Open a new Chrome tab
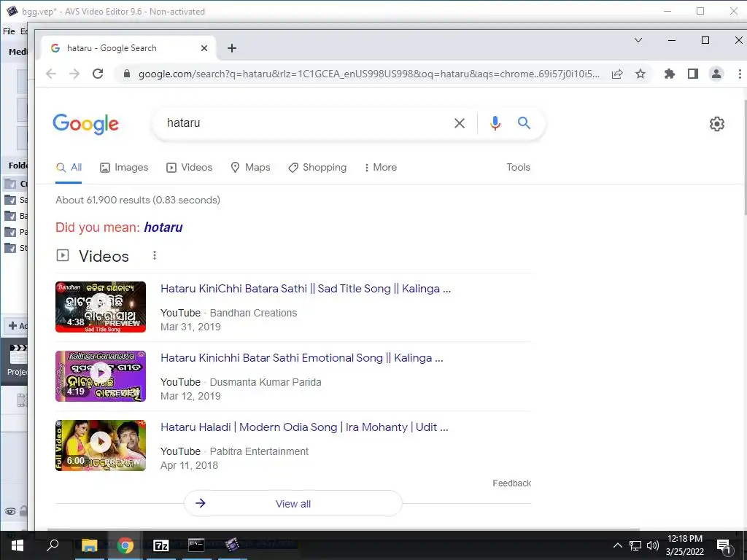Viewport: 747px width, 560px height. (231, 48)
